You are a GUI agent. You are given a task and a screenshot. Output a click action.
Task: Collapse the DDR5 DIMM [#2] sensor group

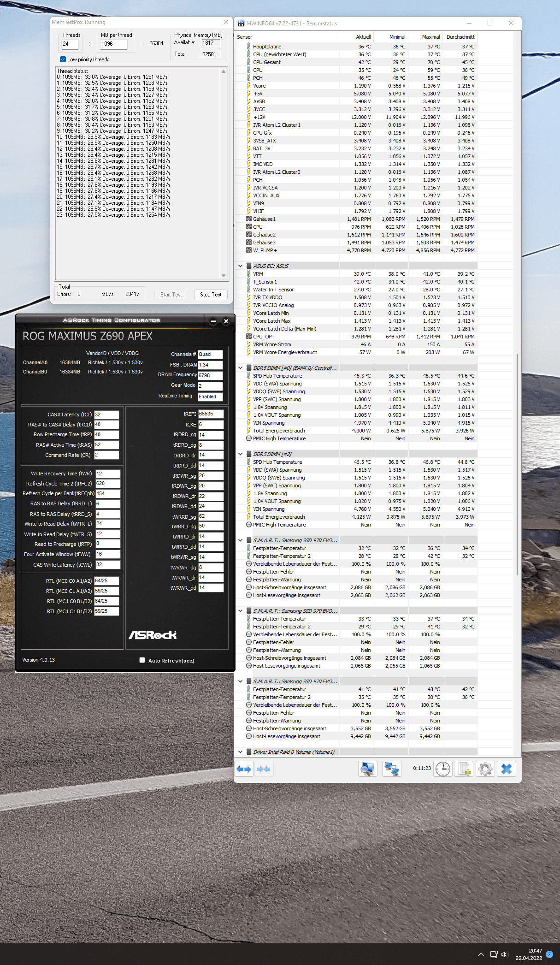coord(240,454)
